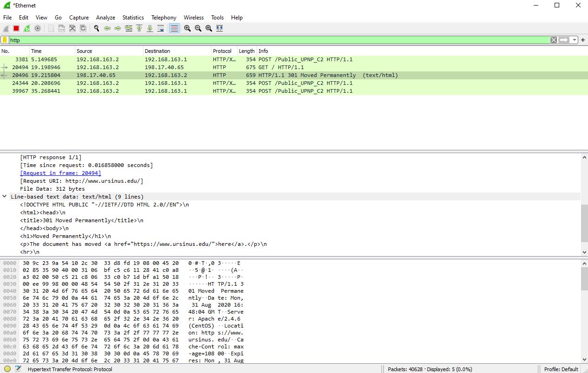Open capture file properties status icon
The image size is (588, 373).
pos(18,369)
